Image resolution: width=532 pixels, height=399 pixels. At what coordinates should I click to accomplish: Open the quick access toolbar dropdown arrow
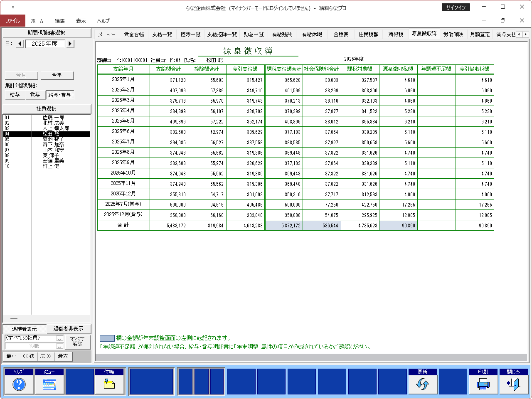[x=13, y=7]
